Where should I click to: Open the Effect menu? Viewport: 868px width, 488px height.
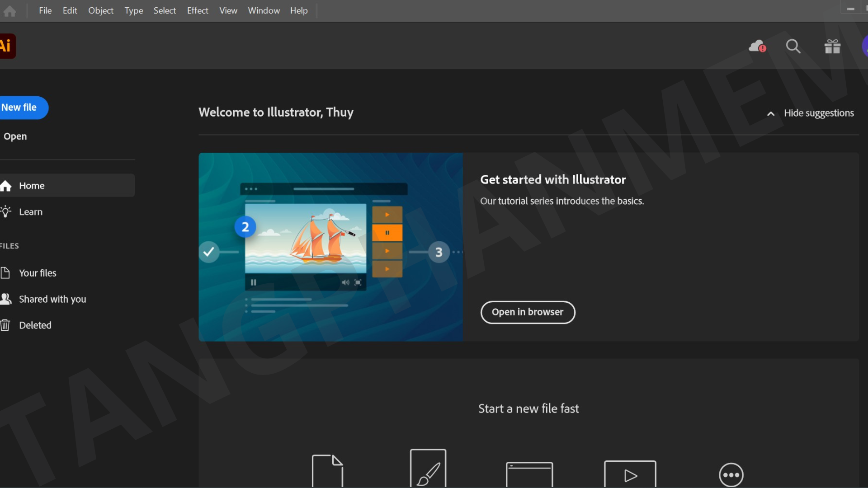click(x=198, y=10)
